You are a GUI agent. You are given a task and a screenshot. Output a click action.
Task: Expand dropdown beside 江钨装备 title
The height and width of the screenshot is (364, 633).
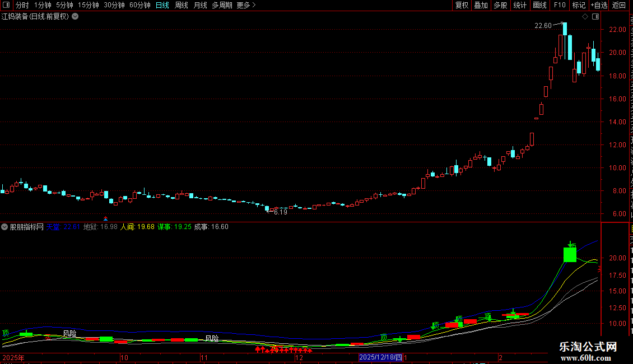click(x=75, y=17)
